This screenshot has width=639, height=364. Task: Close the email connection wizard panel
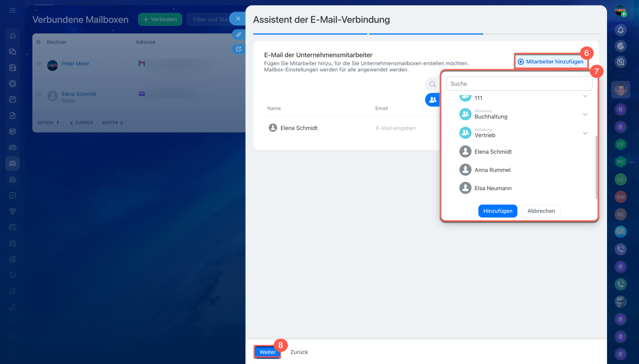(x=238, y=19)
